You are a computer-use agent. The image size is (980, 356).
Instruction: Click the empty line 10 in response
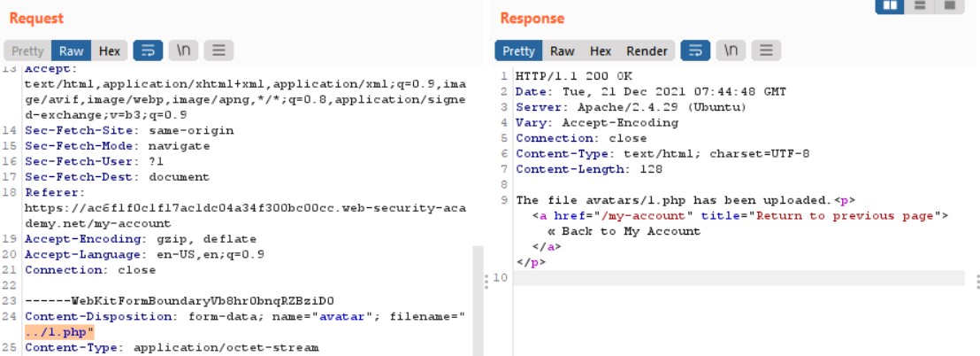click(x=739, y=278)
